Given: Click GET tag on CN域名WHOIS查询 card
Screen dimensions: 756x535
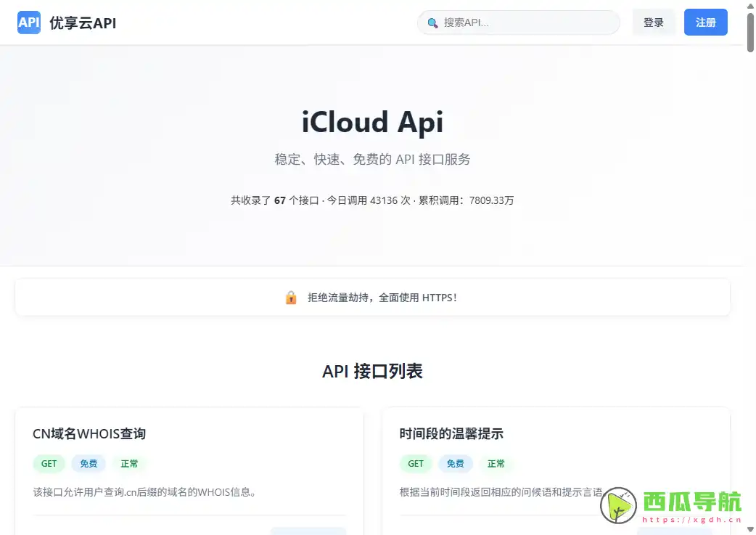Looking at the screenshot, I should (49, 464).
